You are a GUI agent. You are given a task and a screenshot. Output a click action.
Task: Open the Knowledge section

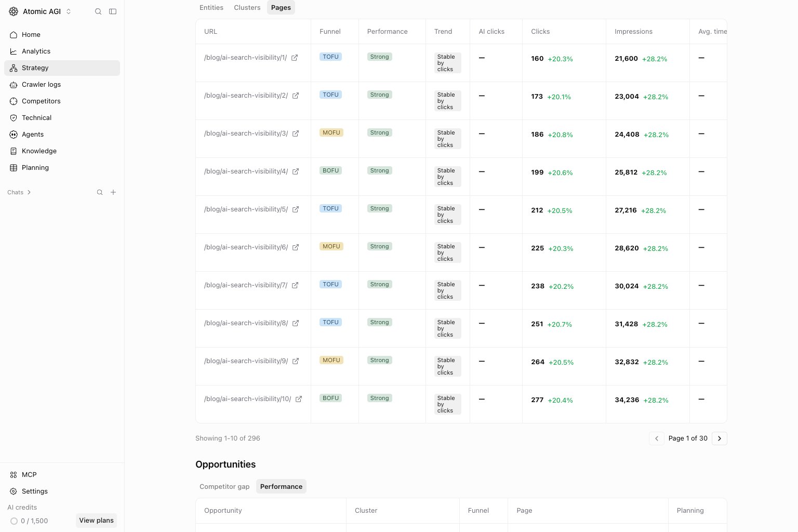62,151
